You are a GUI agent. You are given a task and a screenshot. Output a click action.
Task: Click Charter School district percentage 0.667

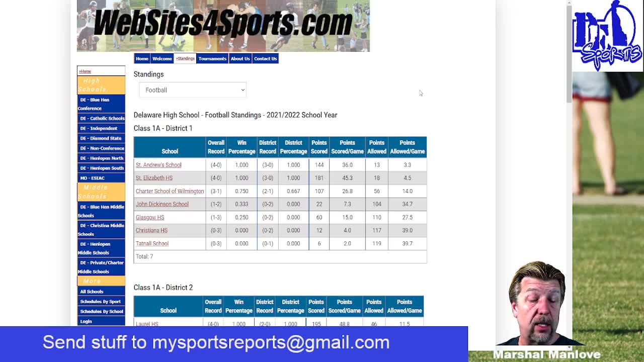point(293,191)
